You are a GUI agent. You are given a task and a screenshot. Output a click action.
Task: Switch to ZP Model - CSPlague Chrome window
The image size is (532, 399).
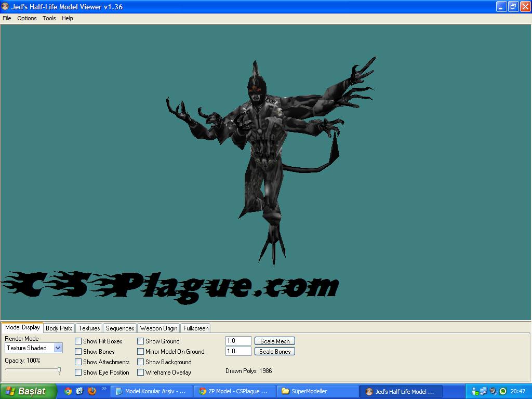pos(235,392)
